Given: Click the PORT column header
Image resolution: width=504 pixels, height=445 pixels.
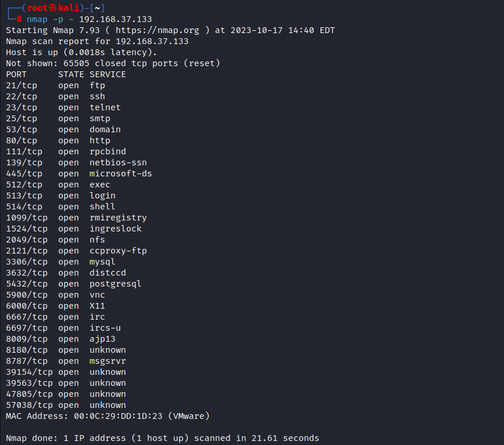Looking at the screenshot, I should pyautogui.click(x=16, y=74).
